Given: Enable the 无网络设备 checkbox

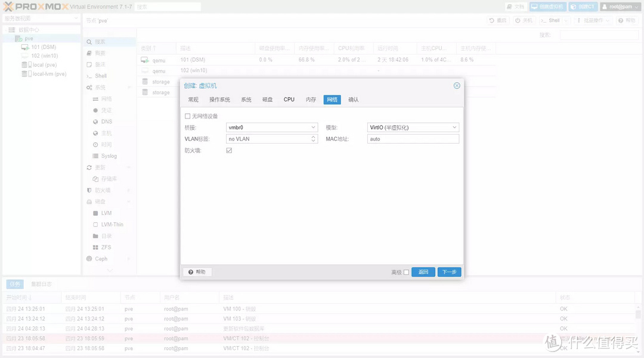Looking at the screenshot, I should (188, 116).
